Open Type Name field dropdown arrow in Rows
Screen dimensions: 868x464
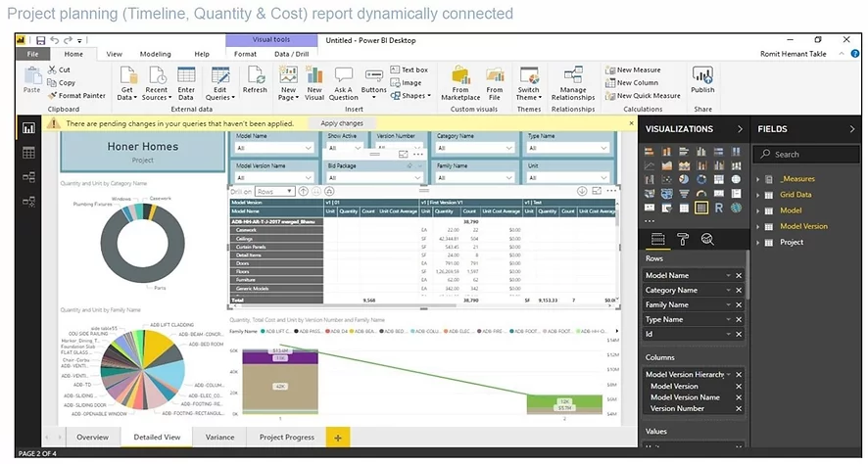(x=729, y=320)
